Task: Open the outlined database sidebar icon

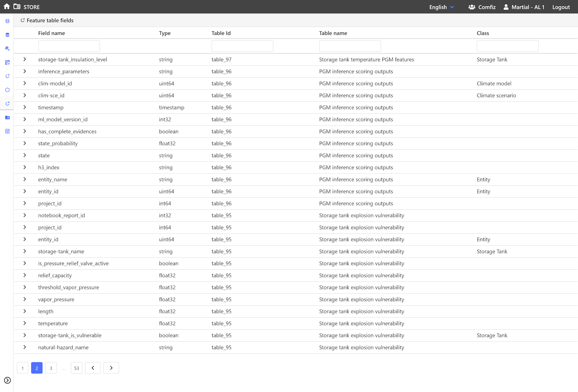Action: point(7,21)
